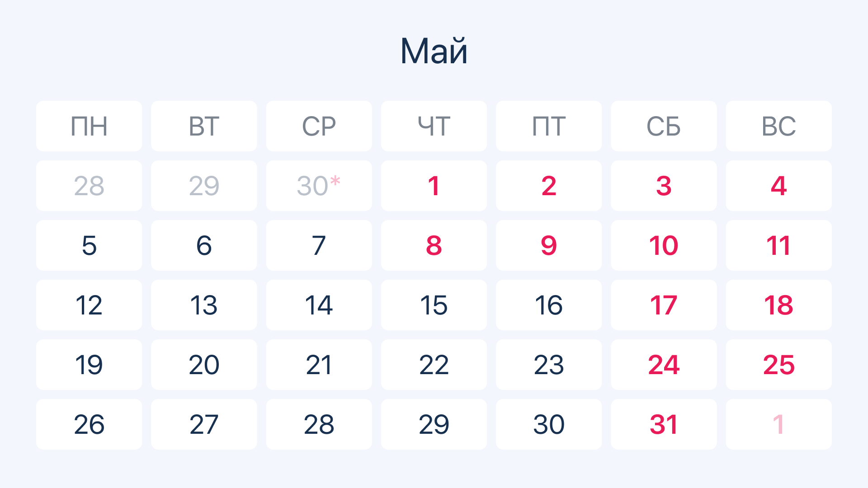Select the ПТ weekday header
The width and height of the screenshot is (868, 488).
[x=548, y=126]
